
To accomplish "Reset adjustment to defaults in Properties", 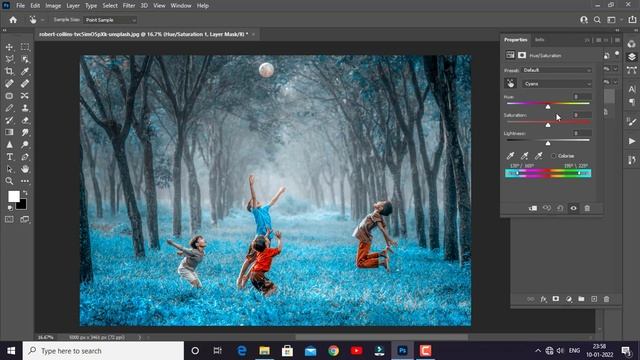I will [560, 208].
